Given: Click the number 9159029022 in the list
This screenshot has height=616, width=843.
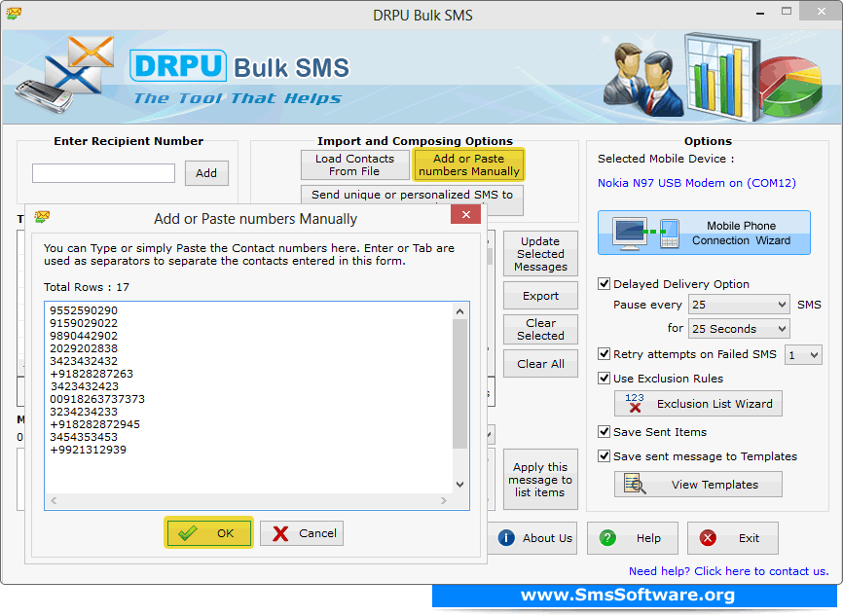Looking at the screenshot, I should [84, 323].
